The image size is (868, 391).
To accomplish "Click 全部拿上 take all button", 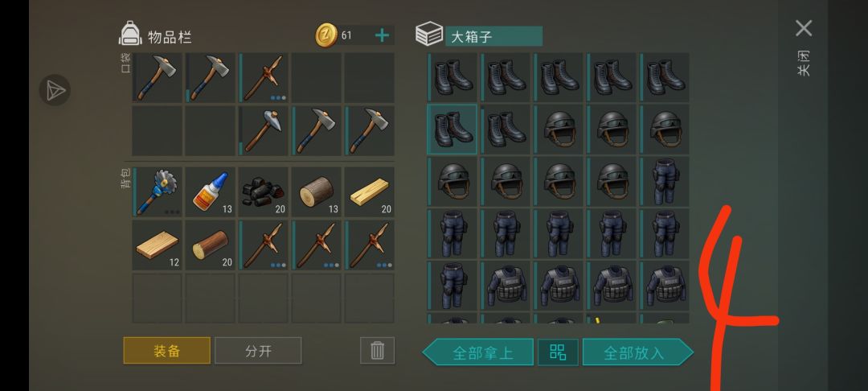I will point(477,352).
